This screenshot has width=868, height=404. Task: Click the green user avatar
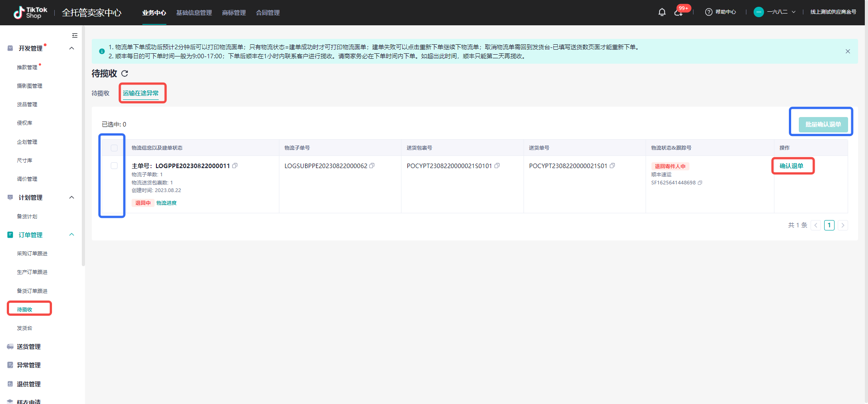pyautogui.click(x=759, y=12)
